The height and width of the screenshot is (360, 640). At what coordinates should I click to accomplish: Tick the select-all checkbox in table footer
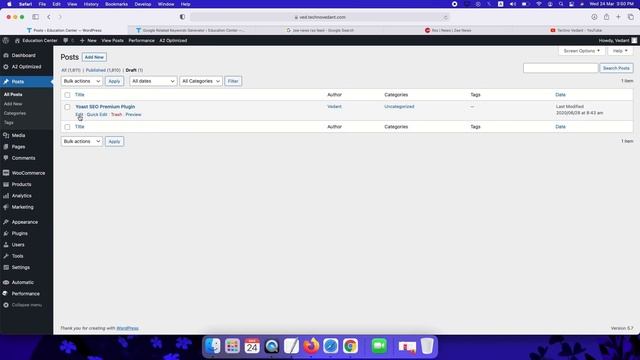(67, 127)
